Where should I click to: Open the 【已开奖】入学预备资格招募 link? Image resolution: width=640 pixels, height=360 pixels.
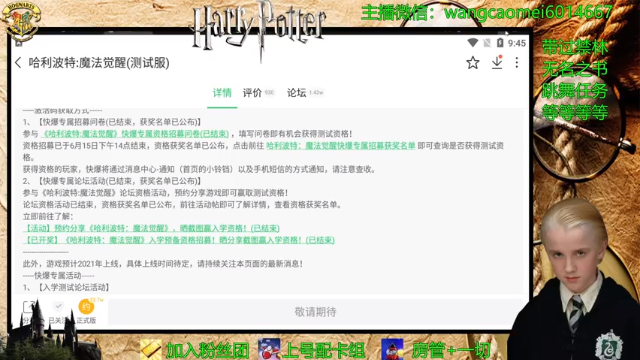click(x=179, y=240)
